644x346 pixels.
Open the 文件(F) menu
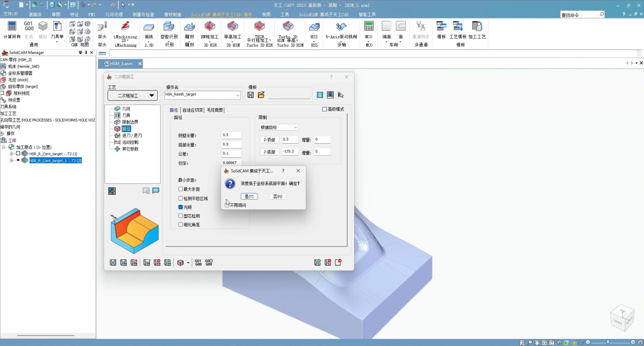(10, 14)
